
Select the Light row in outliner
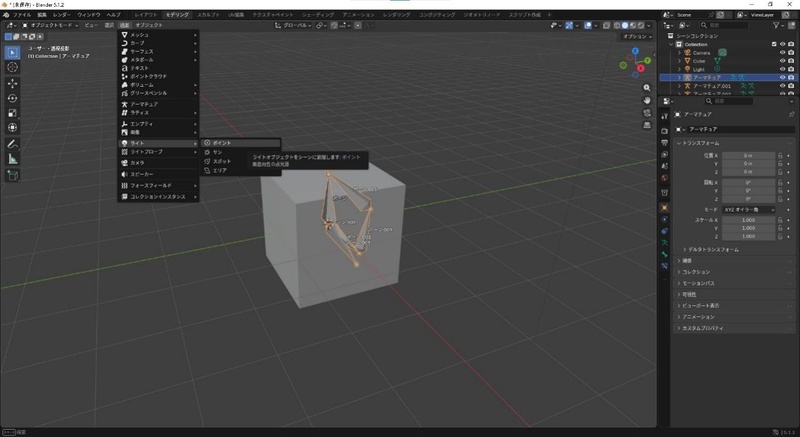(728, 69)
